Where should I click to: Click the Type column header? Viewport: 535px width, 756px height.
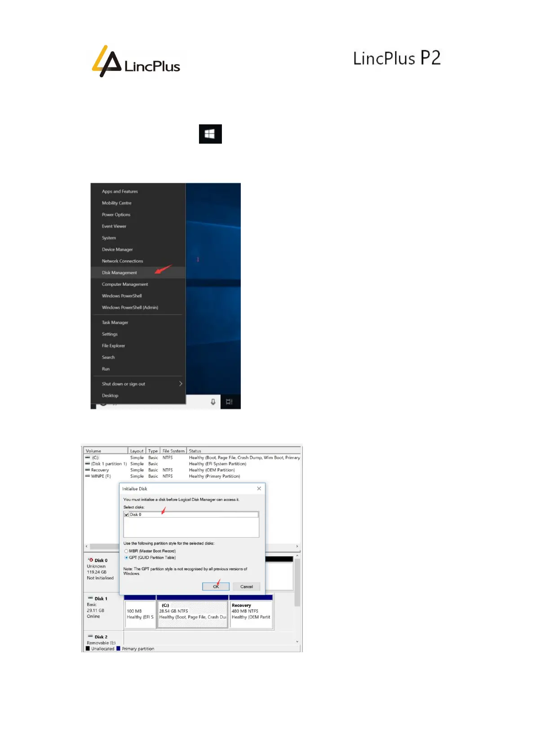(x=153, y=451)
